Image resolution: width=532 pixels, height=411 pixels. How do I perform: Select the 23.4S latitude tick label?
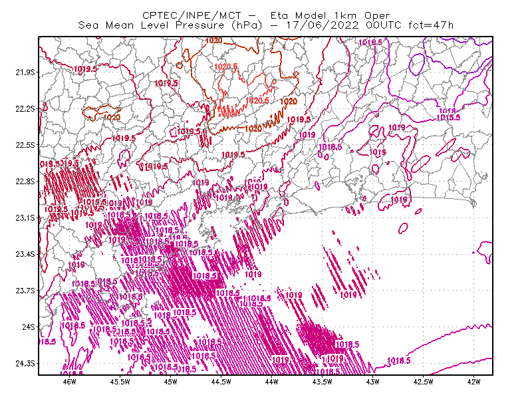(25, 254)
